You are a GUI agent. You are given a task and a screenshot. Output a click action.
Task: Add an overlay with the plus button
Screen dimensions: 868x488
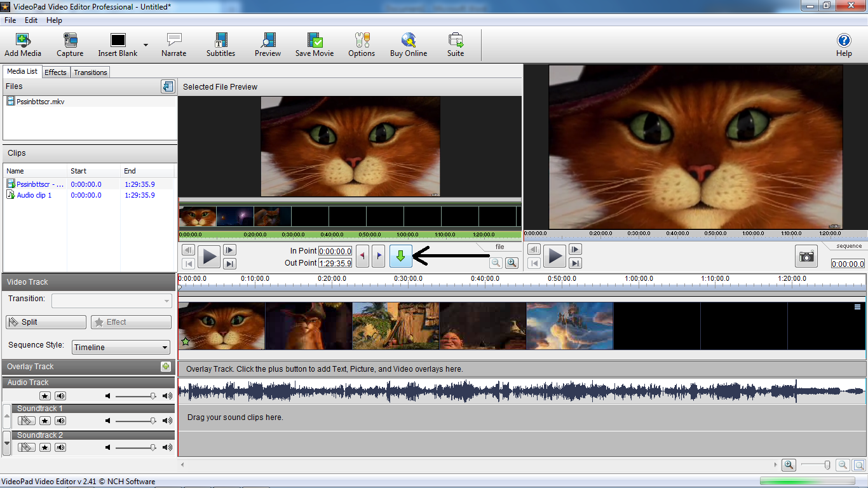166,366
